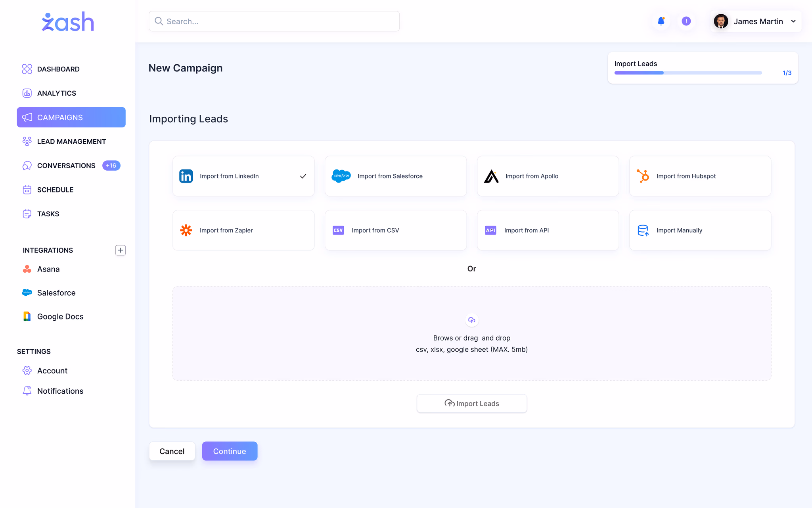The height and width of the screenshot is (508, 812).
Task: Click the Import Manually database icon
Action: (643, 230)
